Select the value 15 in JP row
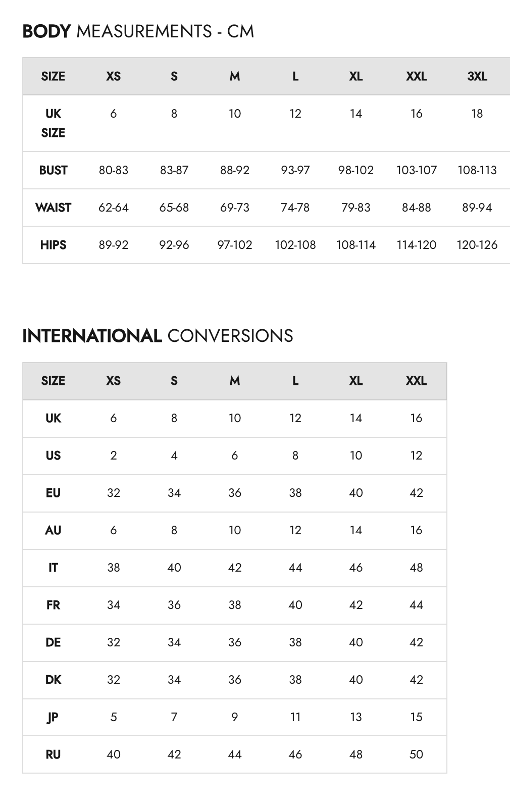The width and height of the screenshot is (510, 812). pyautogui.click(x=416, y=717)
